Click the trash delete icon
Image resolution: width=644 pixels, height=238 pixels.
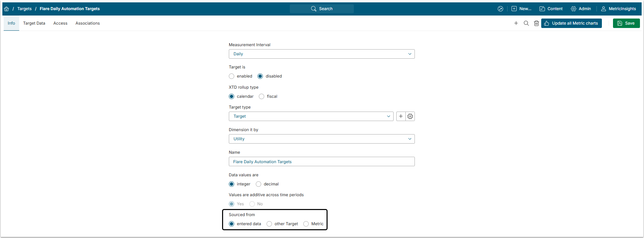[x=536, y=23]
